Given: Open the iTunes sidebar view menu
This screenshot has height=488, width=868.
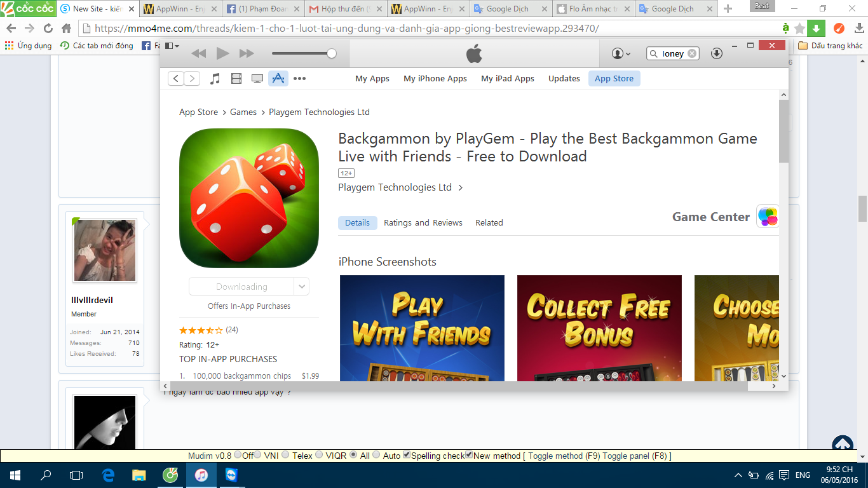Looking at the screenshot, I should [172, 46].
